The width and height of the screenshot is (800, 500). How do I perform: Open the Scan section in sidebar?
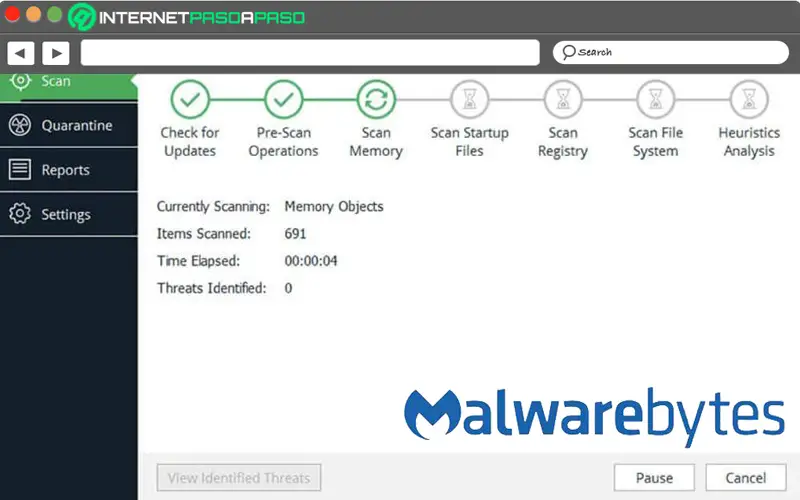(x=68, y=87)
